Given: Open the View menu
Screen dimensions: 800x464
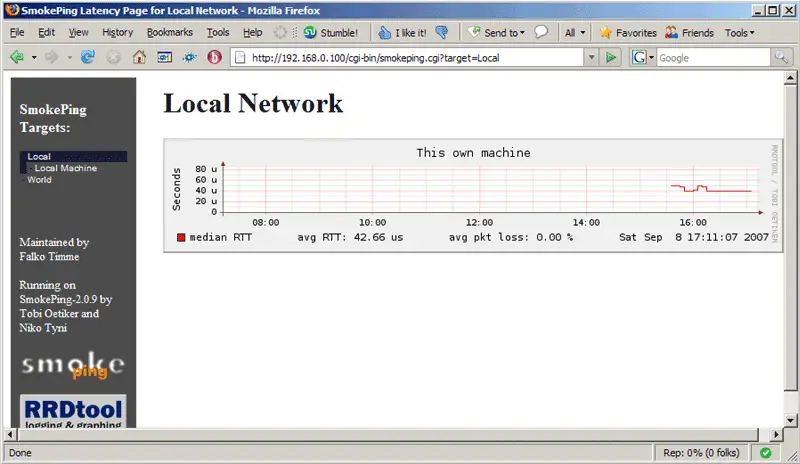Looking at the screenshot, I should [x=78, y=32].
